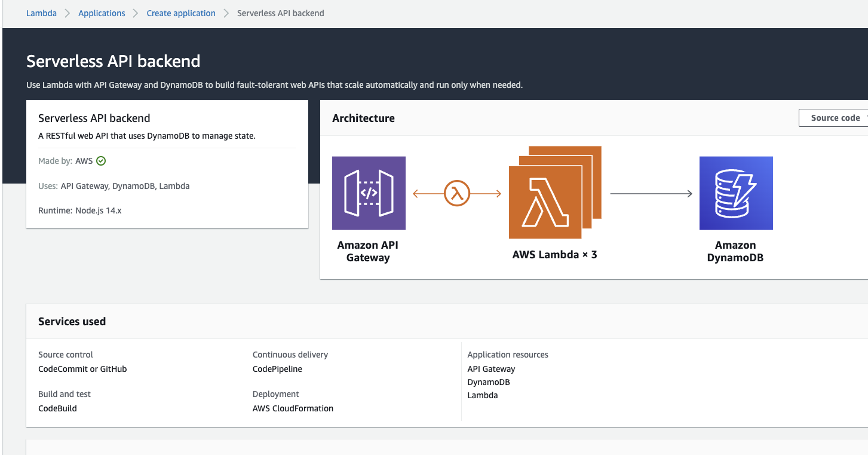Click 'AWS CloudFormation' under Deployment
Screen dimensions: 868x455
tap(293, 408)
